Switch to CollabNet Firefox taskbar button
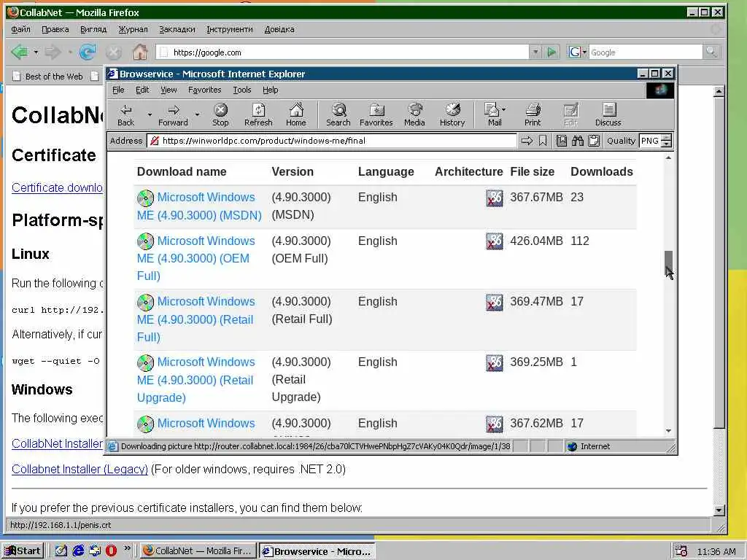 tap(198, 551)
